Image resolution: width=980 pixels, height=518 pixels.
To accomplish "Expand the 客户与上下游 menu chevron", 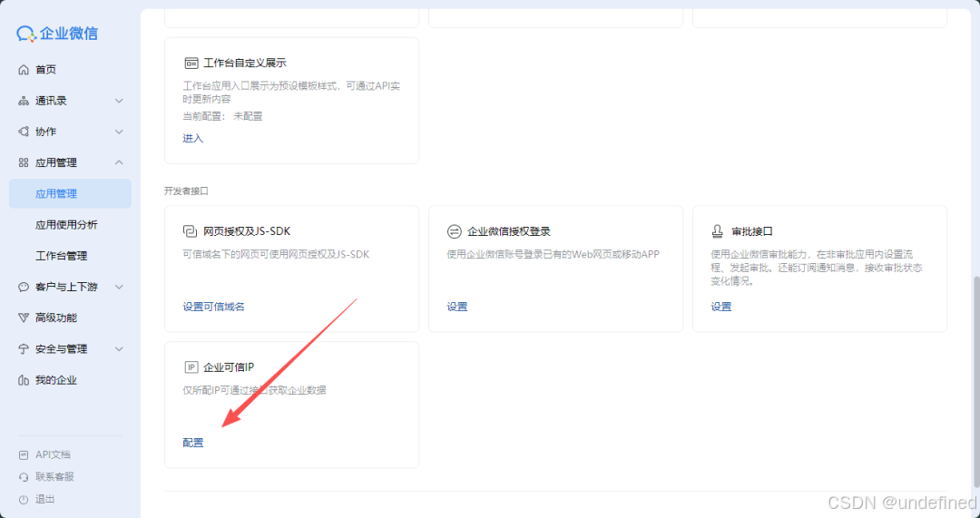I will point(119,287).
